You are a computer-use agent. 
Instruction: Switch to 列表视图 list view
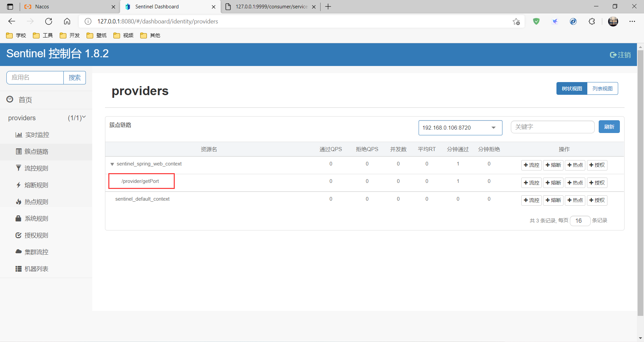602,88
